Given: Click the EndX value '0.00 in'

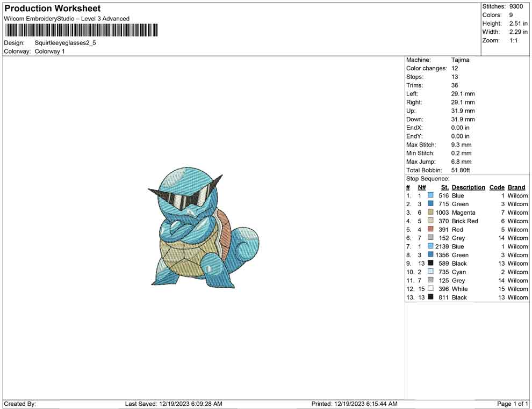Looking at the screenshot, I should (461, 128).
